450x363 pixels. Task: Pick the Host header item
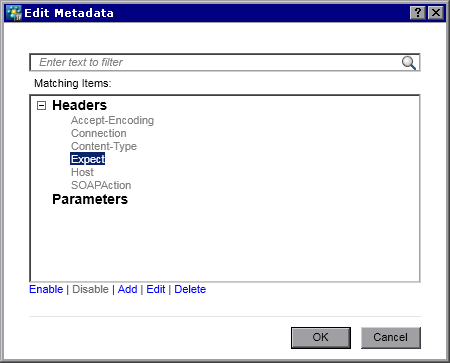[x=82, y=172]
